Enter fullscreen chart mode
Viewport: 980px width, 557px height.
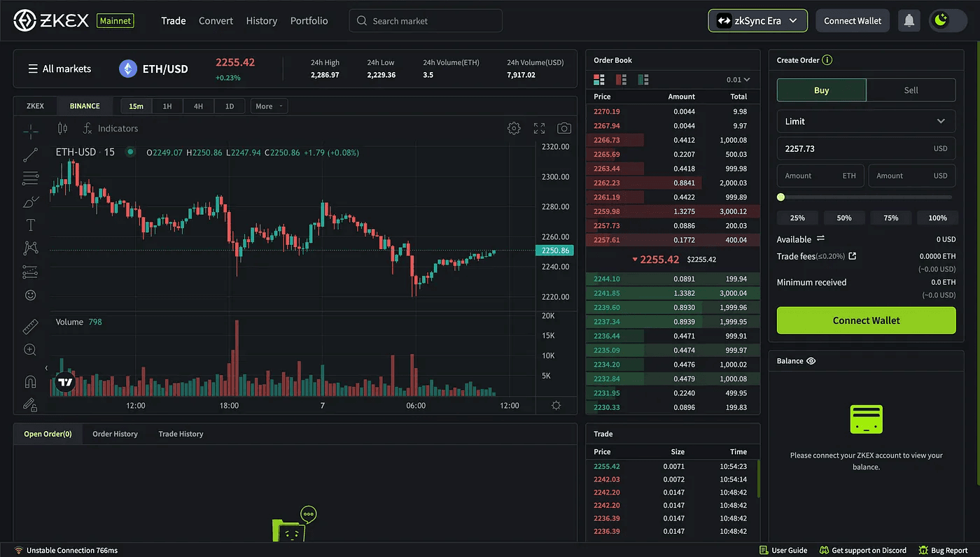coord(539,128)
